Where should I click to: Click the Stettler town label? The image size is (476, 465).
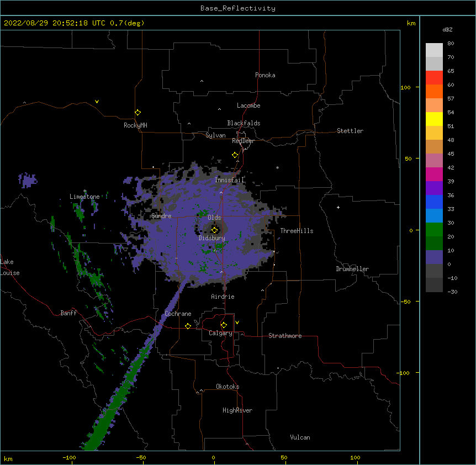(x=350, y=131)
